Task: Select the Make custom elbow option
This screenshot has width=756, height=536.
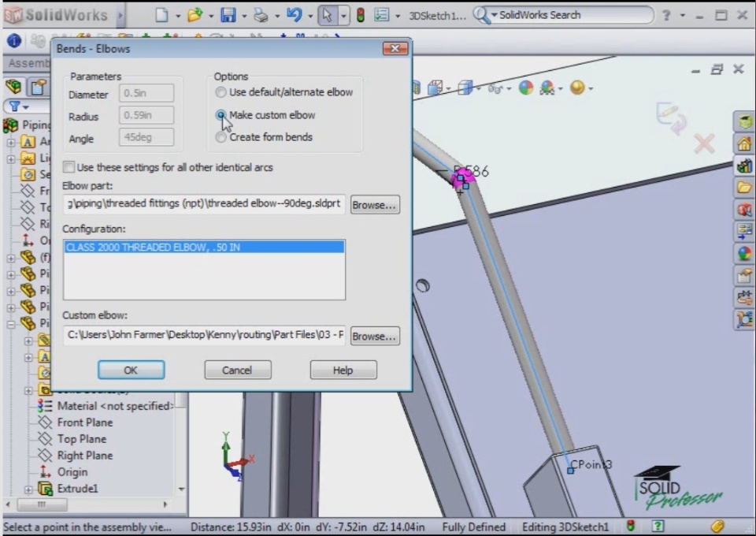Action: (x=220, y=115)
